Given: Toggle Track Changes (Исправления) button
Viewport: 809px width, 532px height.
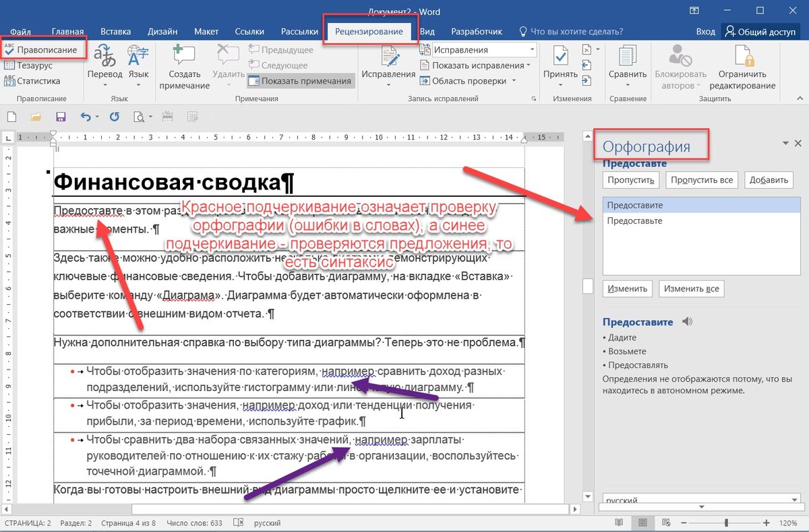Looking at the screenshot, I should click(388, 57).
